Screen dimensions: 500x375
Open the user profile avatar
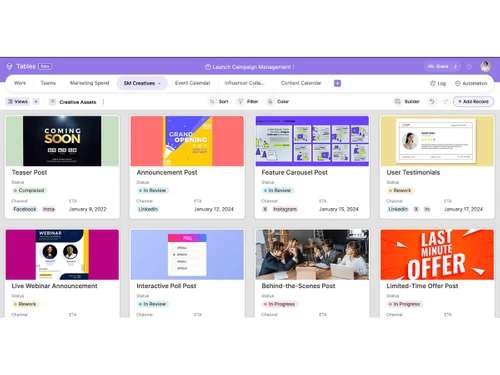pos(485,67)
